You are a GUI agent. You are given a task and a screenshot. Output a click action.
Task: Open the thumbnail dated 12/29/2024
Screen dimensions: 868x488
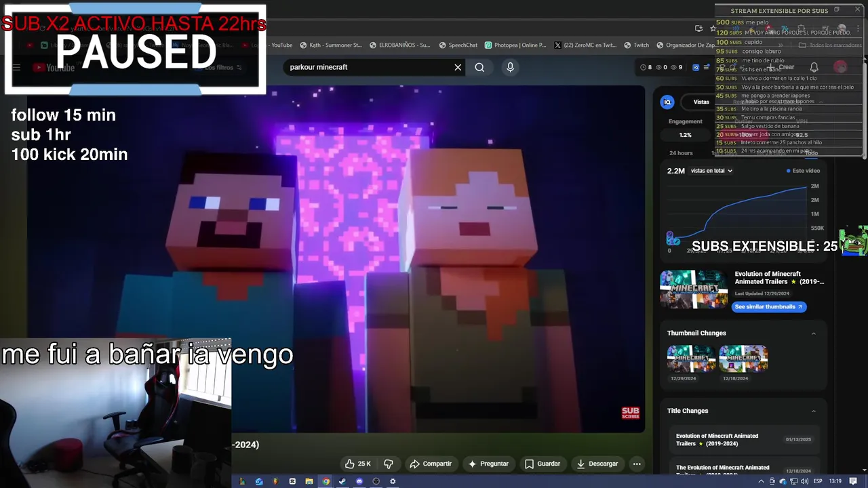pos(691,359)
